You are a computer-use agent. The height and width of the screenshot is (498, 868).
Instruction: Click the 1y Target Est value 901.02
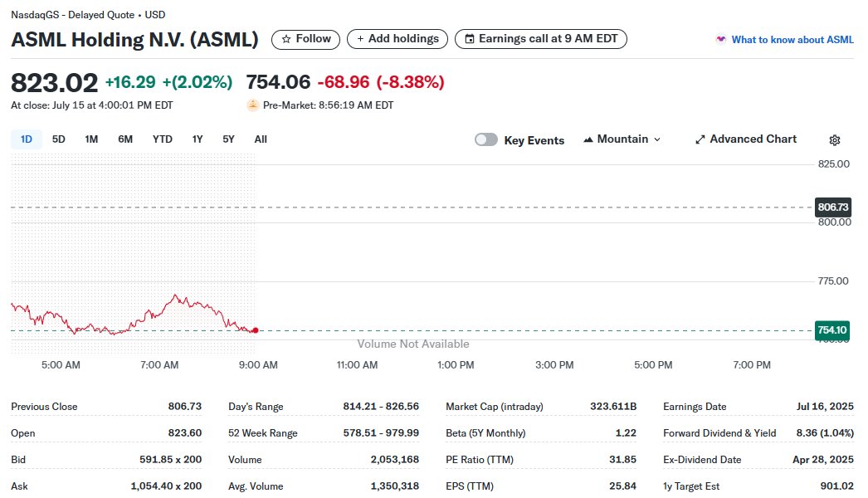point(837,486)
